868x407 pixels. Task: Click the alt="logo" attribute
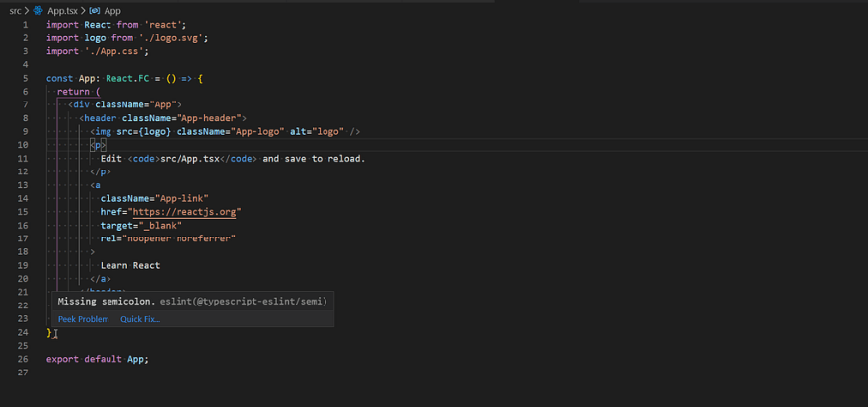(318, 132)
